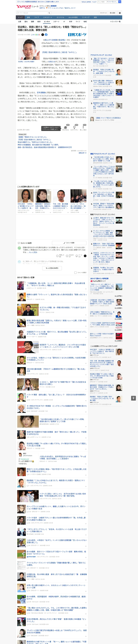Open the ランキング tab

(x=86, y=17)
